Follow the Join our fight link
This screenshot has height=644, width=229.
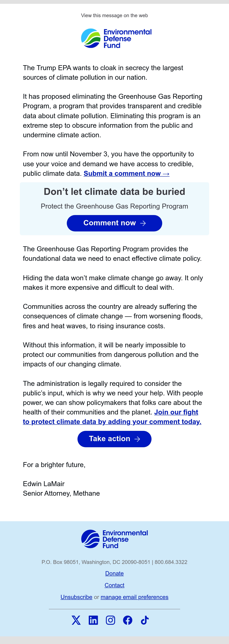176,412
